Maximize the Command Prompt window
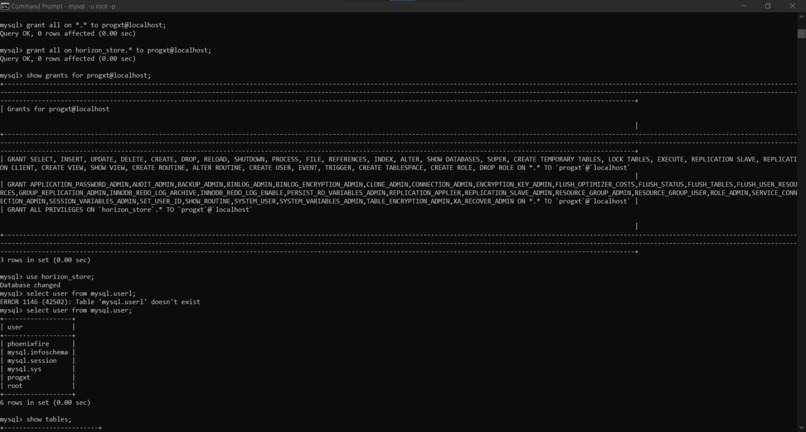 coord(767,6)
